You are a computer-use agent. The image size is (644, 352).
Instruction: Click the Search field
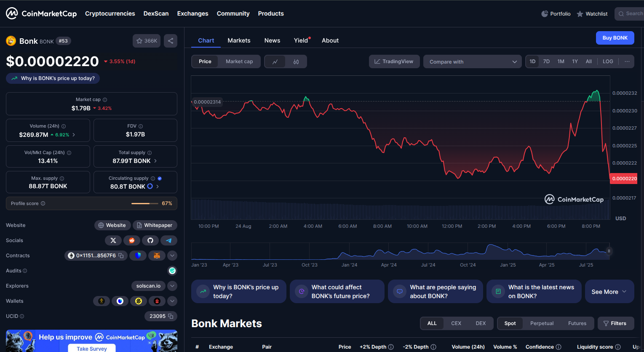pos(629,14)
